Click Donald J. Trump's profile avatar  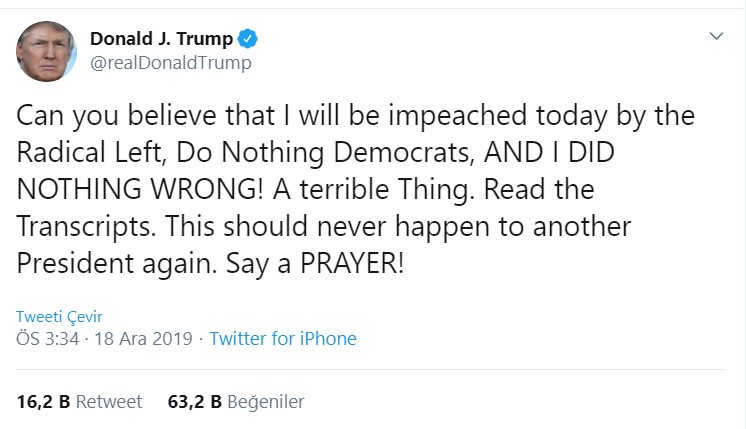point(46,51)
